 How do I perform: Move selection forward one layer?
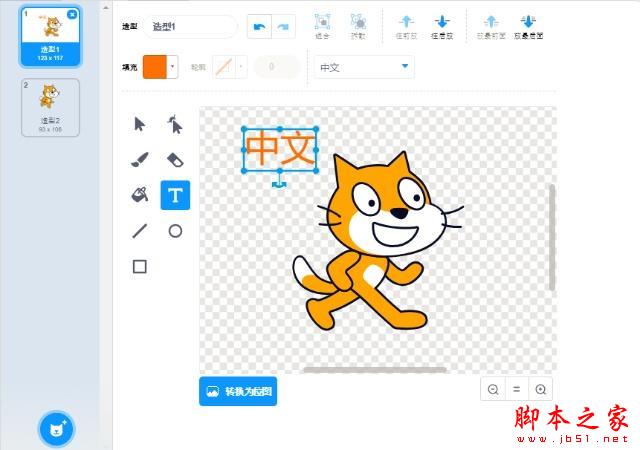pyautogui.click(x=407, y=27)
